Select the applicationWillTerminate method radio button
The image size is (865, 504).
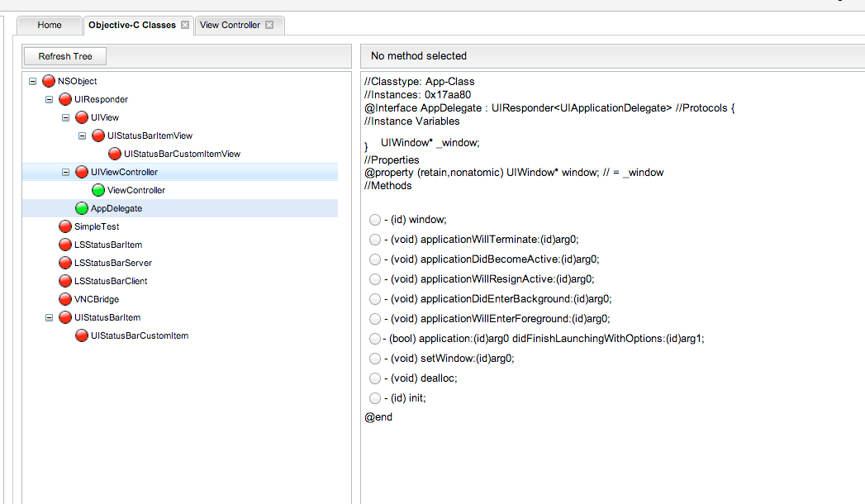[x=375, y=240]
